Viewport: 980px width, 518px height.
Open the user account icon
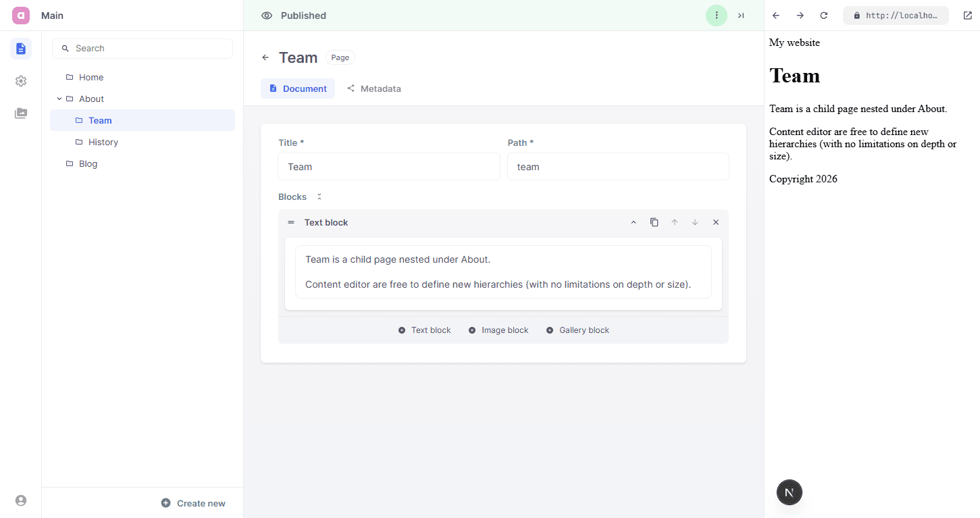tap(21, 500)
